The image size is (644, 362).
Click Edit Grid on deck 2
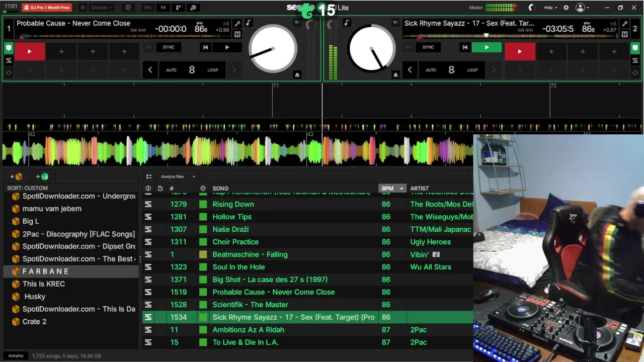tap(525, 30)
